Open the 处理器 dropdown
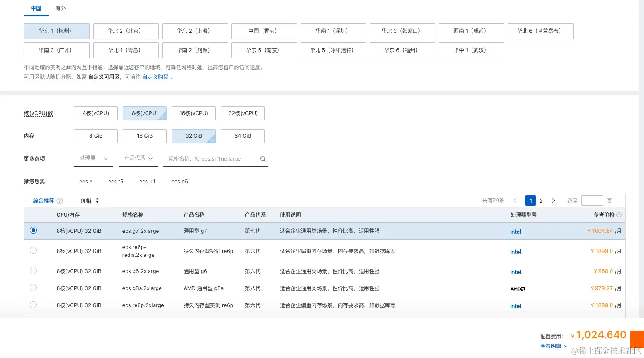This screenshot has width=644, height=358. pyautogui.click(x=94, y=158)
